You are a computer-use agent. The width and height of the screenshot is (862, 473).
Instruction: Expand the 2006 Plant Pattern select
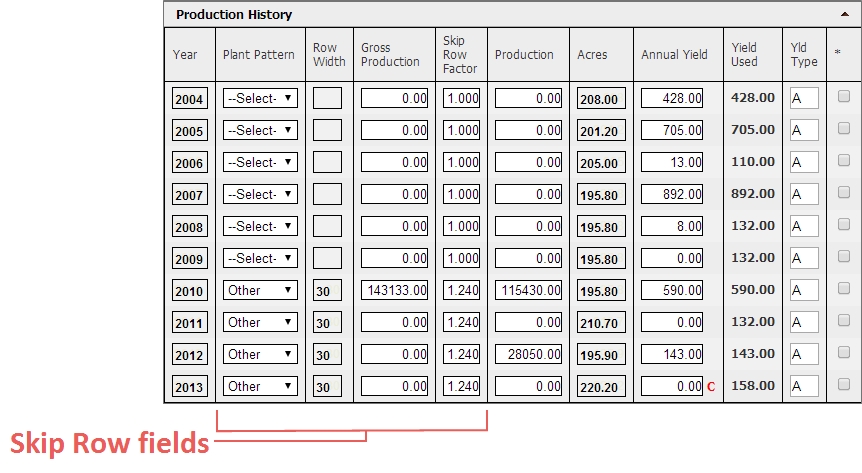(x=260, y=162)
